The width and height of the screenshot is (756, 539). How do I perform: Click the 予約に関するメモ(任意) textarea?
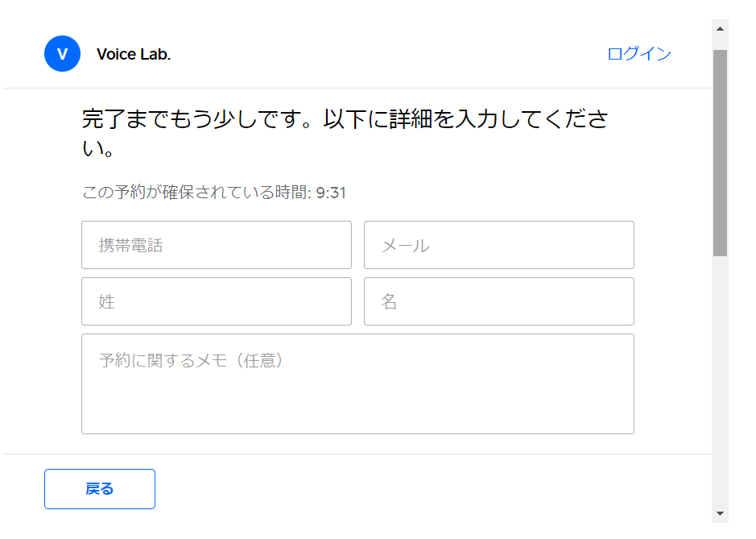[357, 384]
